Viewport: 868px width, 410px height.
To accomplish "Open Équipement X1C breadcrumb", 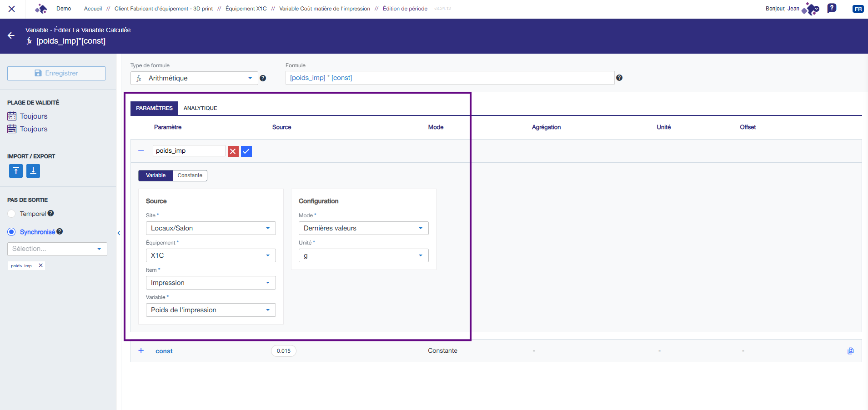I will [246, 9].
